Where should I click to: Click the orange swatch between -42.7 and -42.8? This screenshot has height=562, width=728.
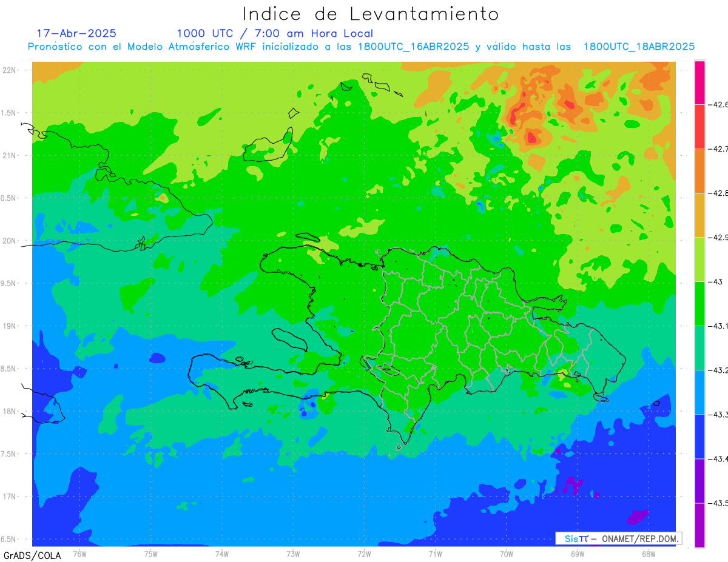click(699, 170)
